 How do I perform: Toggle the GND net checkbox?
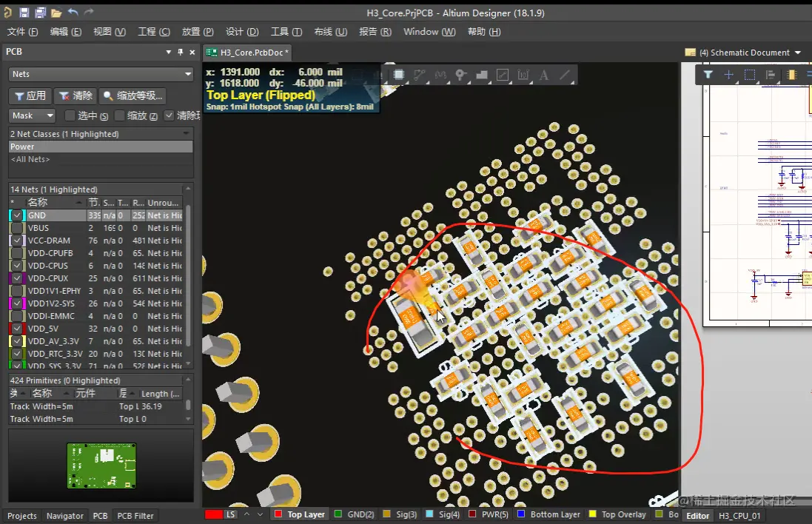[17, 215]
